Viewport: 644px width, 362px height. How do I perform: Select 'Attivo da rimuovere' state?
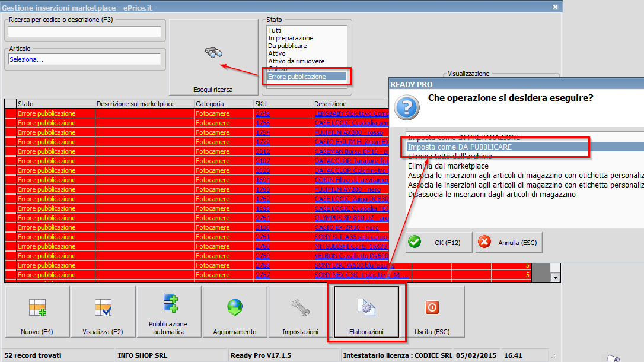(x=296, y=61)
